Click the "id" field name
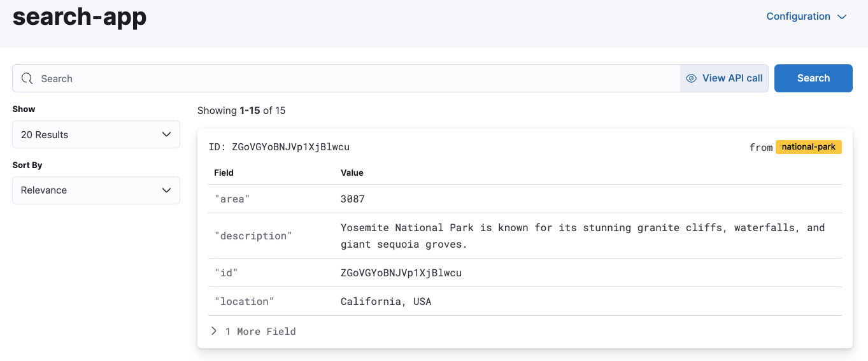Screen dimensions: 868x361 click(x=226, y=273)
